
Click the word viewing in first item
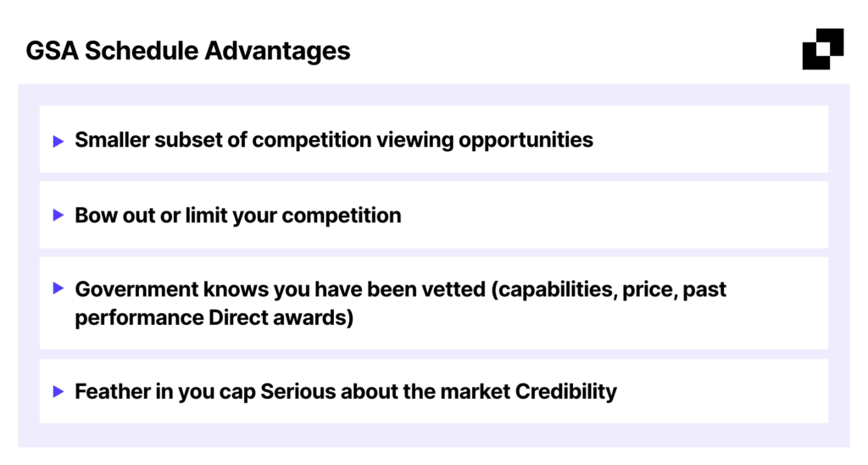415,141
